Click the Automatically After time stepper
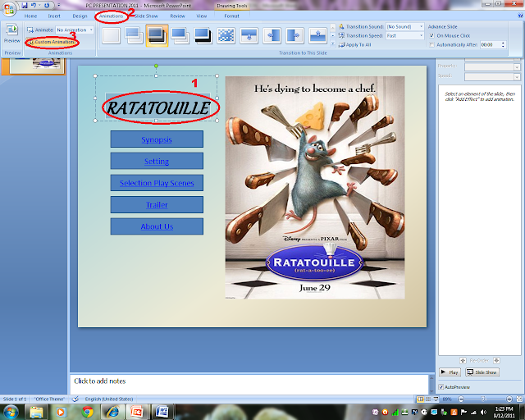Image resolution: width=525 pixels, height=420 pixels. click(x=503, y=44)
